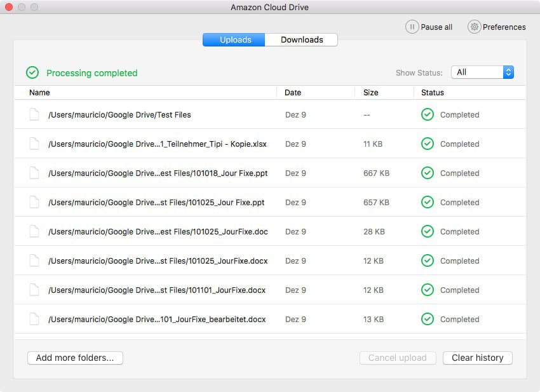Screen dimensions: 540x392
Task: Click completed checkmark for 11 KB xlsx row
Action: tap(428, 144)
